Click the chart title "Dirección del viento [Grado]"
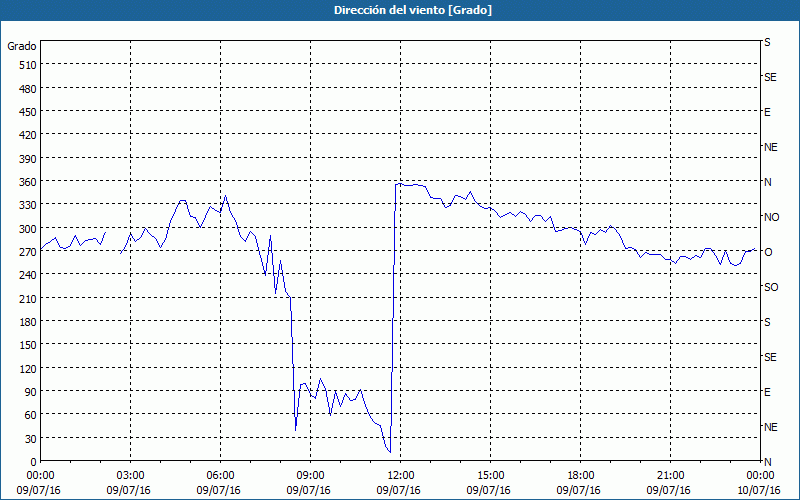The height and width of the screenshot is (500, 800). click(x=413, y=10)
